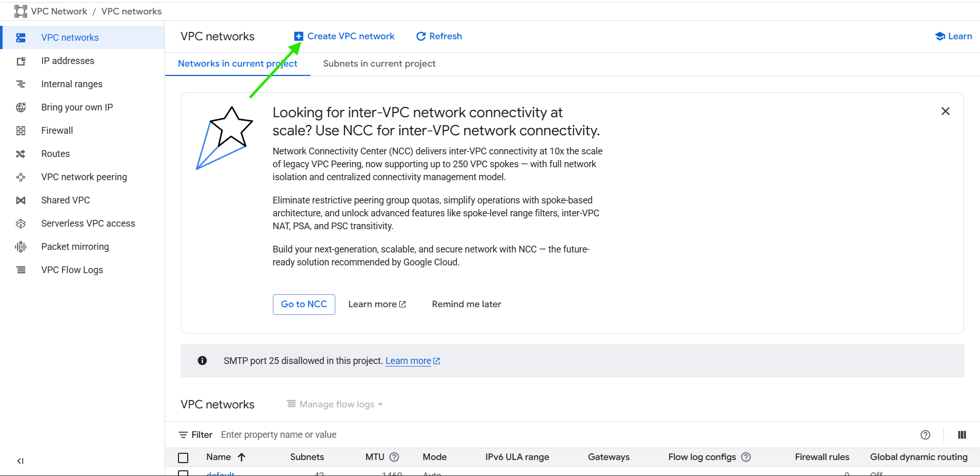Viewport: 980px width, 476px height.
Task: Click the VPC network peering icon
Action: click(x=21, y=177)
